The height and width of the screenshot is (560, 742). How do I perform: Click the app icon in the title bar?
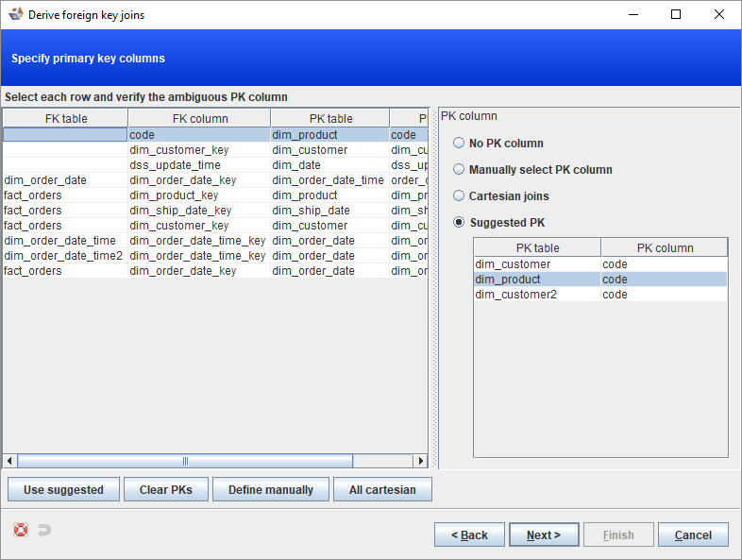click(x=16, y=14)
